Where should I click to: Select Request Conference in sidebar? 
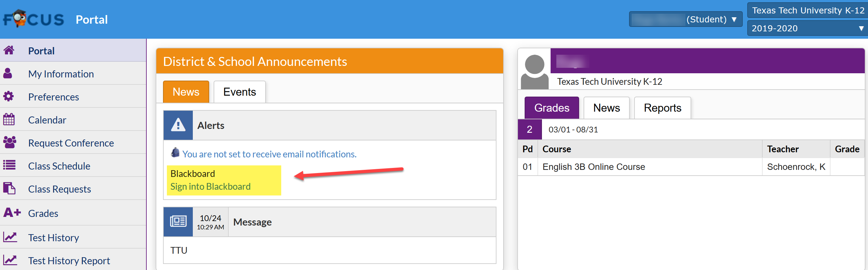tap(73, 143)
